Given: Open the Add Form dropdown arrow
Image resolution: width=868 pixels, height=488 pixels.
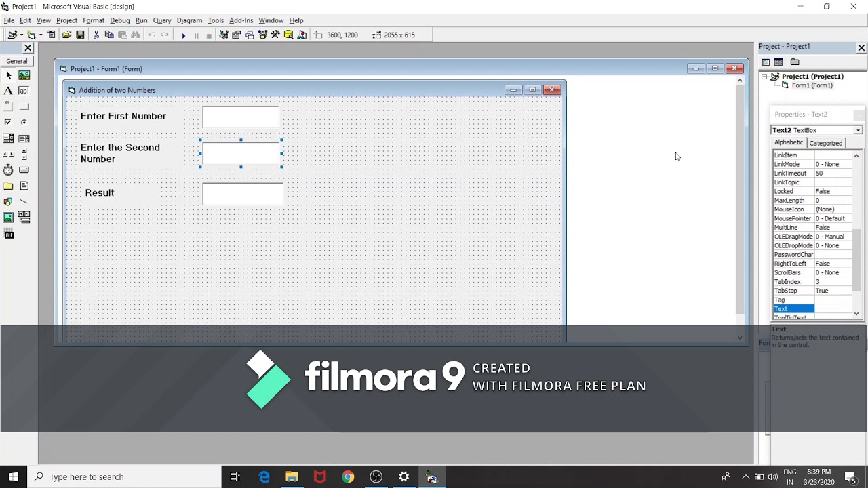Looking at the screenshot, I should point(41,35).
